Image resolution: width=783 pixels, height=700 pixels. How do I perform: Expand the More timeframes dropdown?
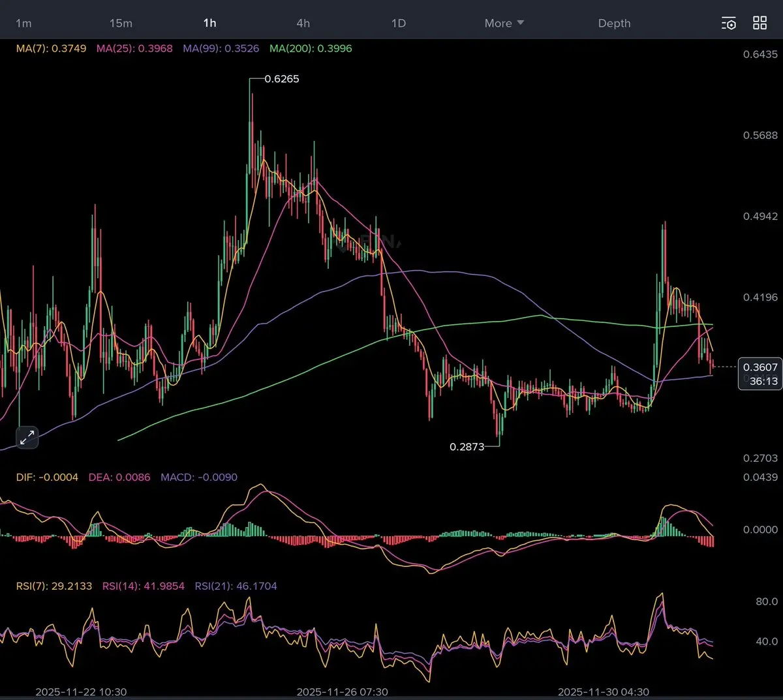tap(504, 23)
